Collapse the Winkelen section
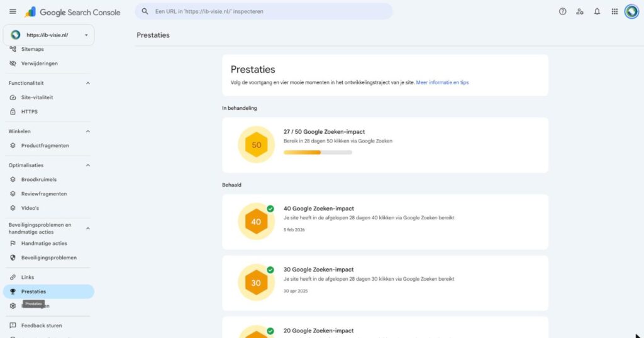Image resolution: width=644 pixels, height=338 pixels. pyautogui.click(x=88, y=131)
